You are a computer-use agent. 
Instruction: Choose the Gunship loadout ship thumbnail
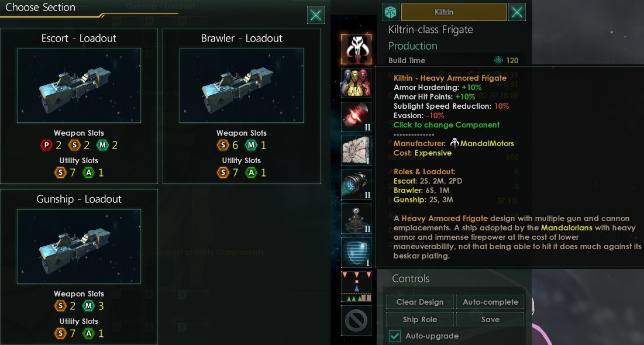click(79, 246)
